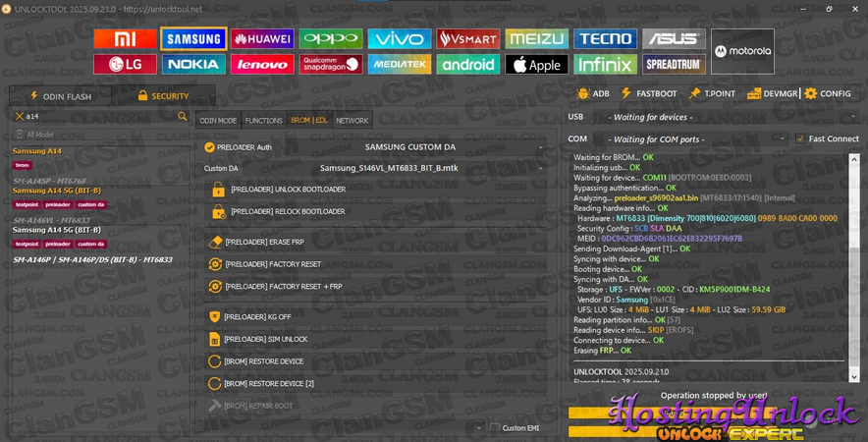868x442 pixels.
Task: Switch to the NETWORK tab
Action: (x=353, y=121)
